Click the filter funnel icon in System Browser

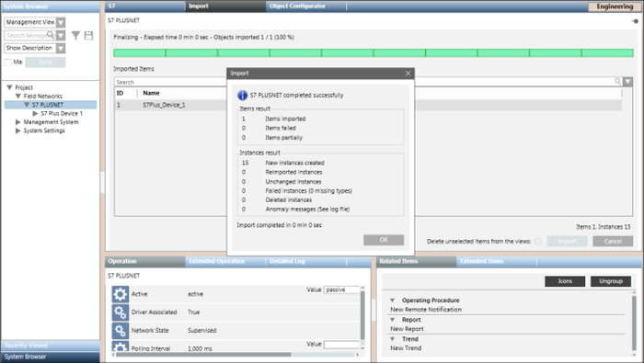75,36
